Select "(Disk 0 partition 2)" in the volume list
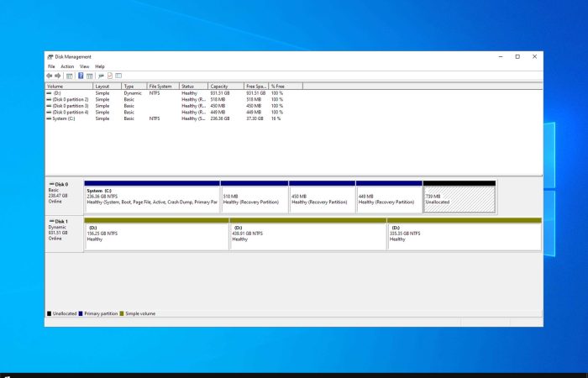The width and height of the screenshot is (588, 378). 71,99
